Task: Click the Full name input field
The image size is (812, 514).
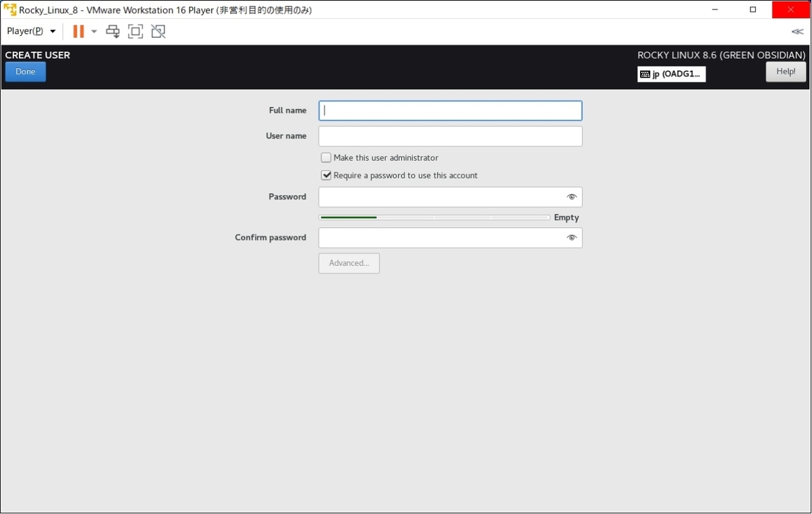Action: click(450, 110)
